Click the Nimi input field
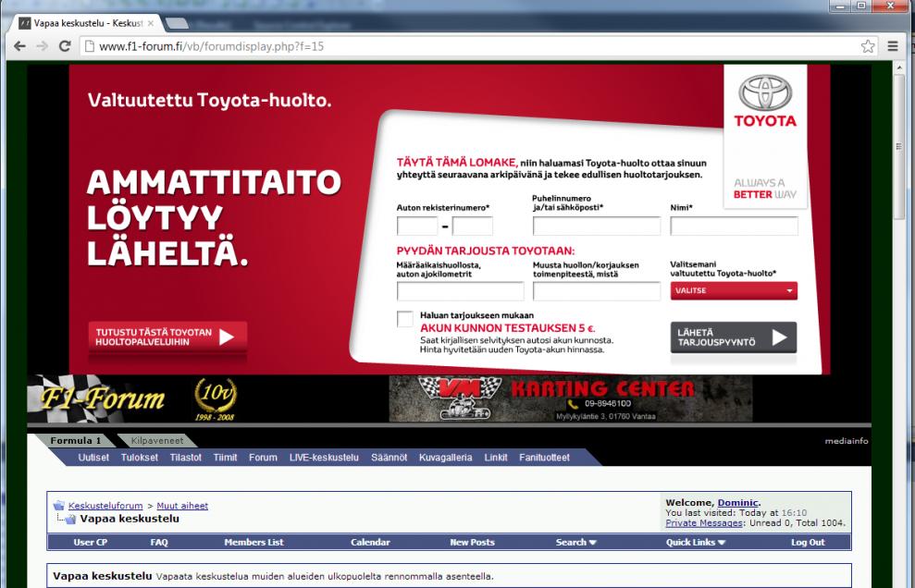This screenshot has height=588, width=915. tap(733, 227)
